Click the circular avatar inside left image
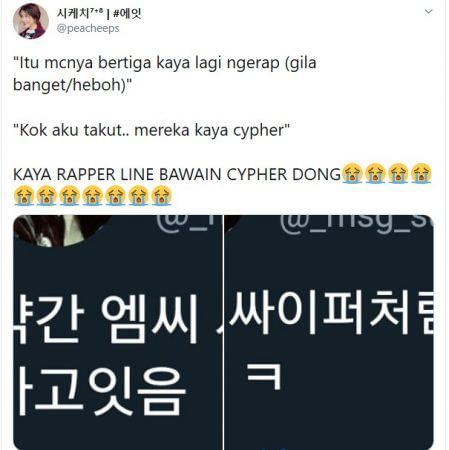This screenshot has width=449, height=450. coord(60,230)
